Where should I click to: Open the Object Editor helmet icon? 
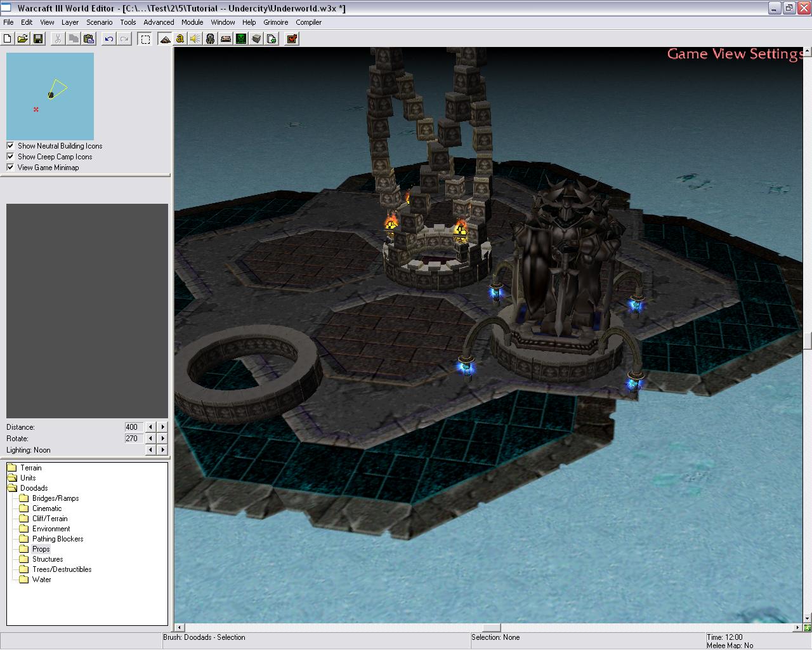point(210,39)
